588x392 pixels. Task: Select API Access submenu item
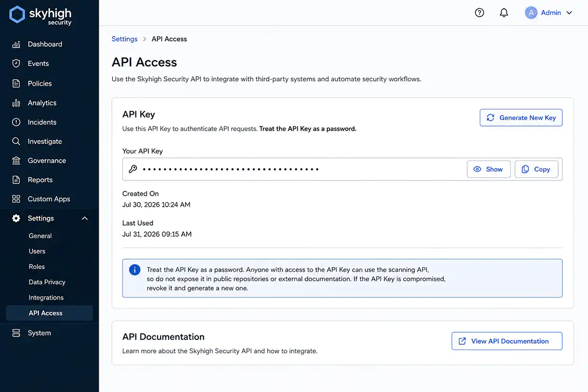(49, 313)
